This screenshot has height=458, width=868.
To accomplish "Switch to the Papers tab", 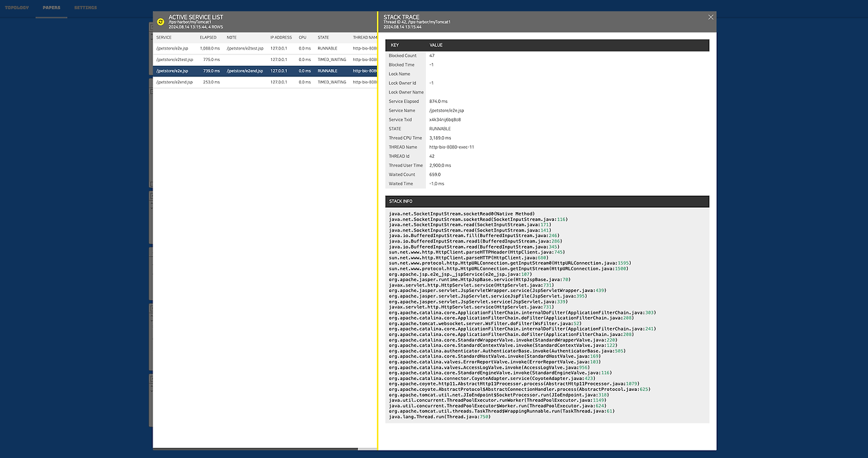I will (52, 7).
